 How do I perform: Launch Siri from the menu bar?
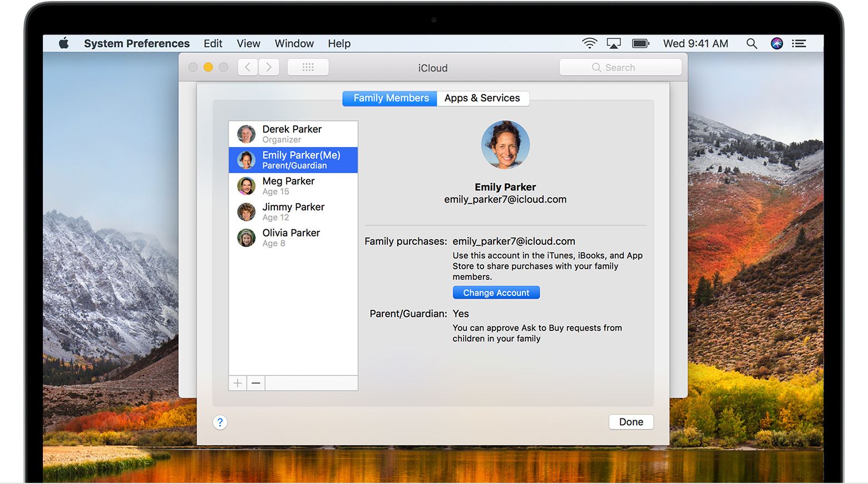pyautogui.click(x=777, y=43)
